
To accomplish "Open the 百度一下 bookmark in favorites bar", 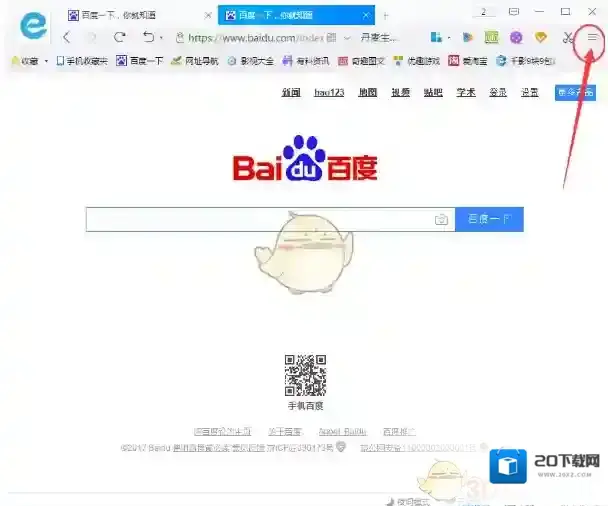I will click(140, 61).
